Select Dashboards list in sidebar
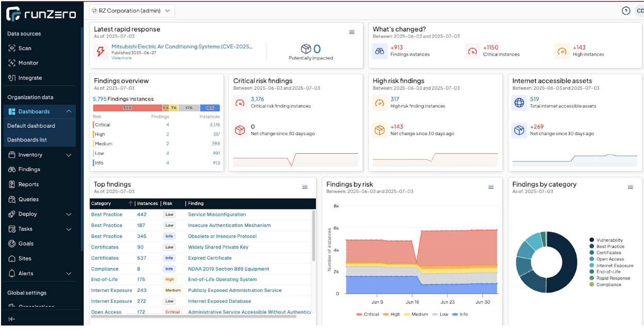Screen dimensions: 644x330 click(x=27, y=140)
